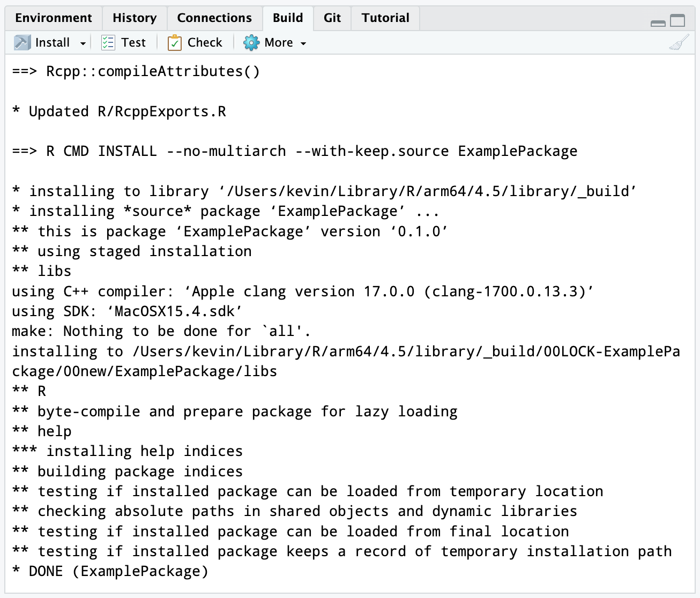Maximize the Build pane
Image resolution: width=700 pixels, height=598 pixels.
(x=678, y=20)
